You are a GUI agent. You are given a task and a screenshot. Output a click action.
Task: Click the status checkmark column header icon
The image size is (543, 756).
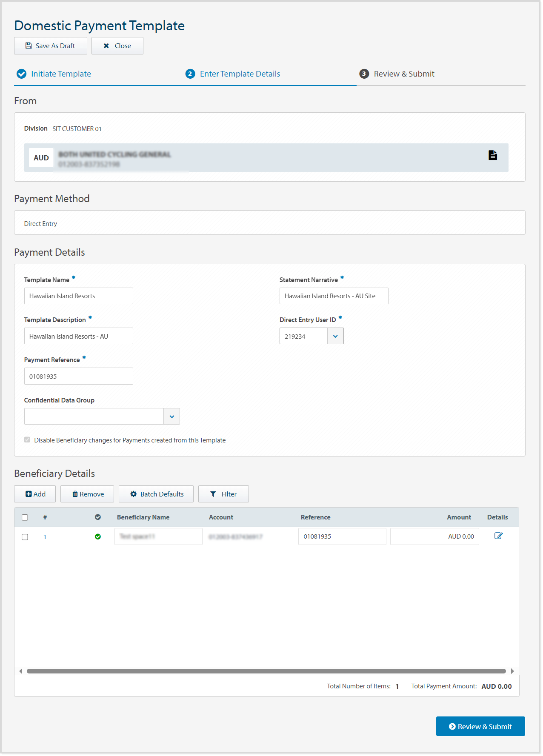(98, 517)
